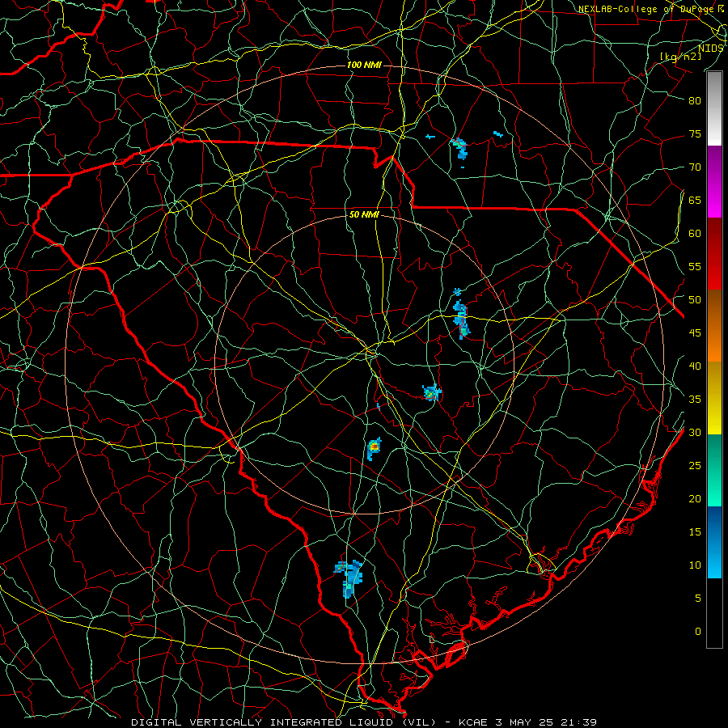Image resolution: width=728 pixels, height=728 pixels.
Task: Click the legend value 15
Action: click(x=695, y=532)
